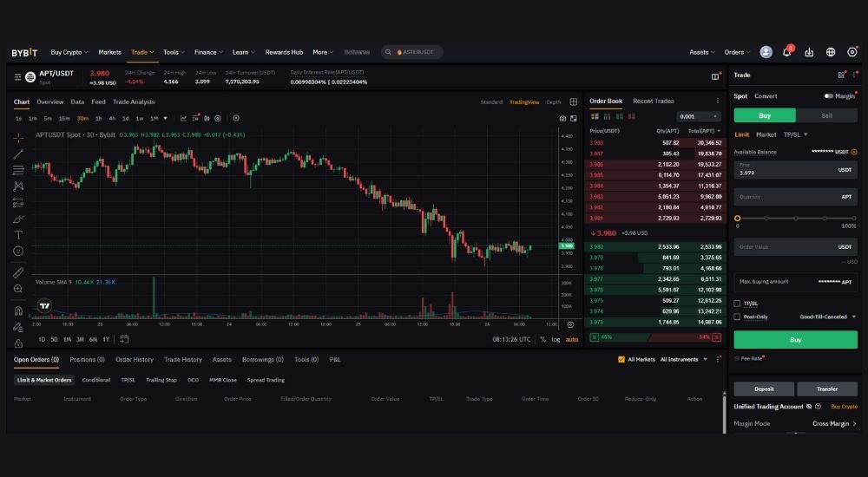Screen dimensions: 868x477
Task: Pick the text annotation tool
Action: click(x=18, y=234)
